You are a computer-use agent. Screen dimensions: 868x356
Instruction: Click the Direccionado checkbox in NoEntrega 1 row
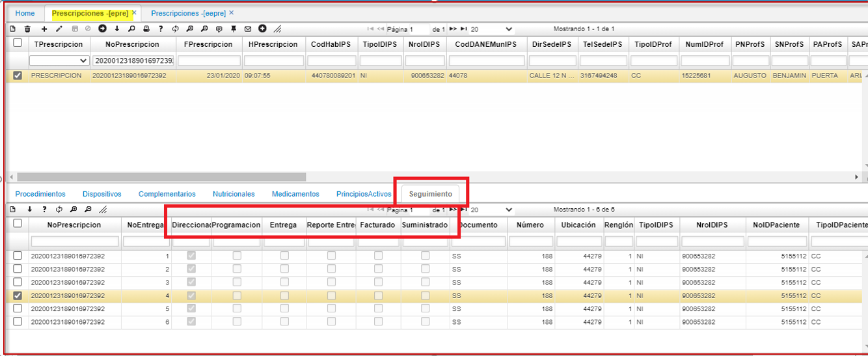point(191,256)
